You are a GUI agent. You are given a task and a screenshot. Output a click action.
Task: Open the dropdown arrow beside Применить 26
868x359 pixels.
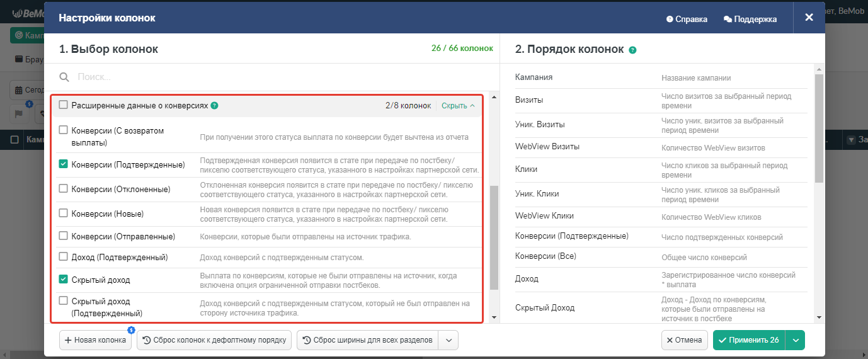click(796, 340)
